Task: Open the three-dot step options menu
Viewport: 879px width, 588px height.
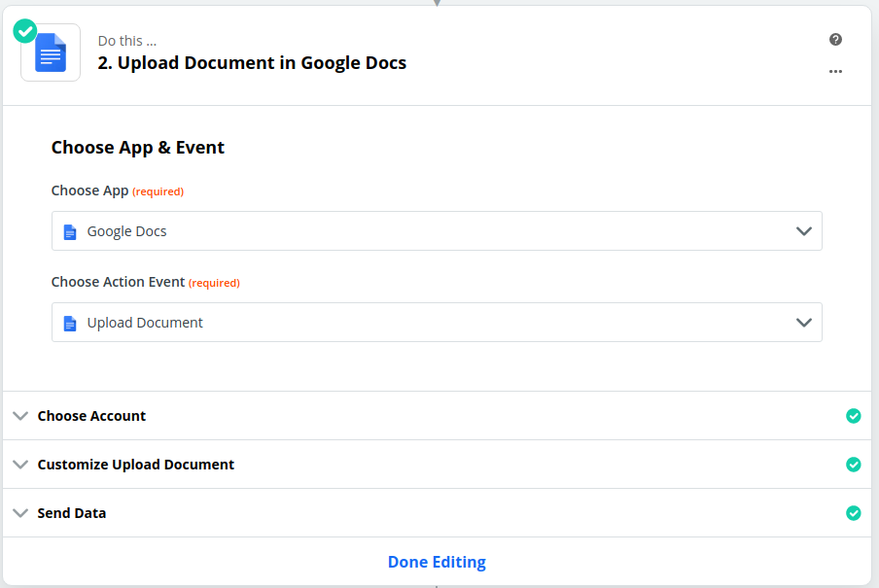Action: click(835, 71)
